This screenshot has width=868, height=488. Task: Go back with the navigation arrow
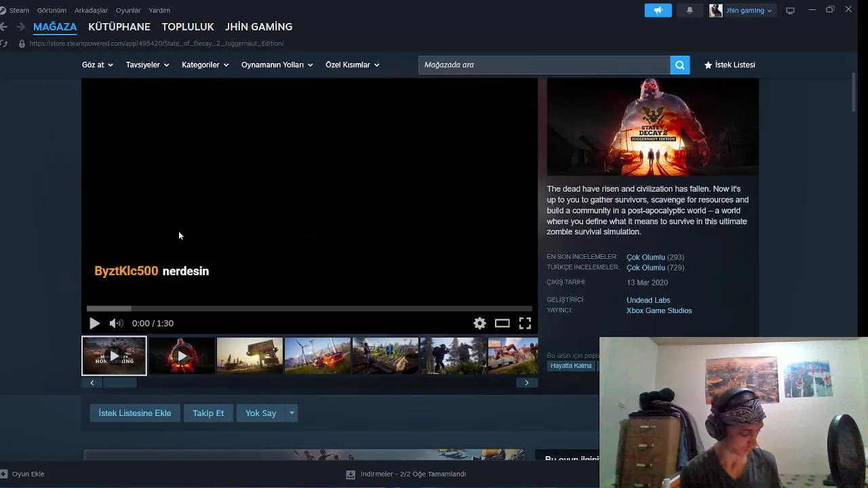[x=3, y=27]
